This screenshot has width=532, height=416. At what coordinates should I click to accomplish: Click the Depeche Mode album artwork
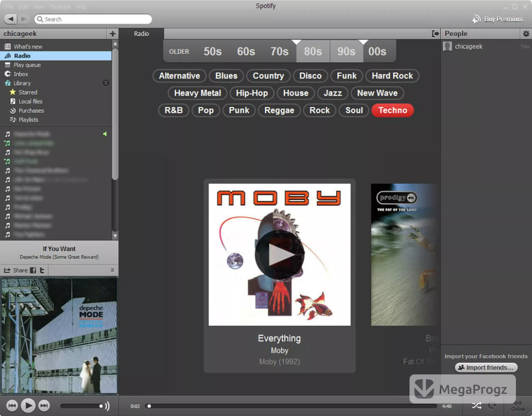tap(59, 336)
